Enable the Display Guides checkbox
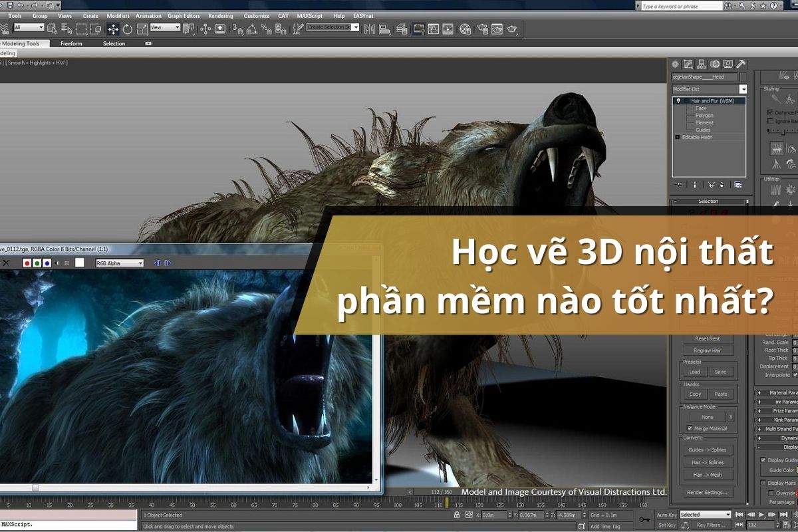The width and height of the screenshot is (798, 532). (x=763, y=460)
